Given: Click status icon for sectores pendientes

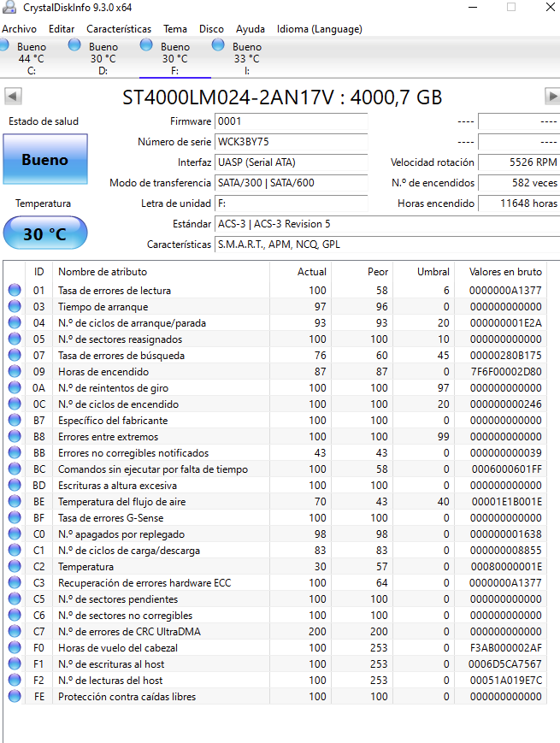Looking at the screenshot, I should [15, 599].
